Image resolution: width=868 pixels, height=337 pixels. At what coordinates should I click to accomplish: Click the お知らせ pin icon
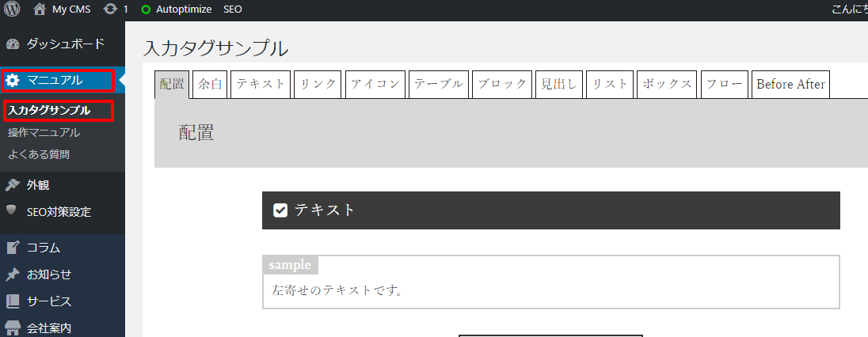tap(13, 275)
